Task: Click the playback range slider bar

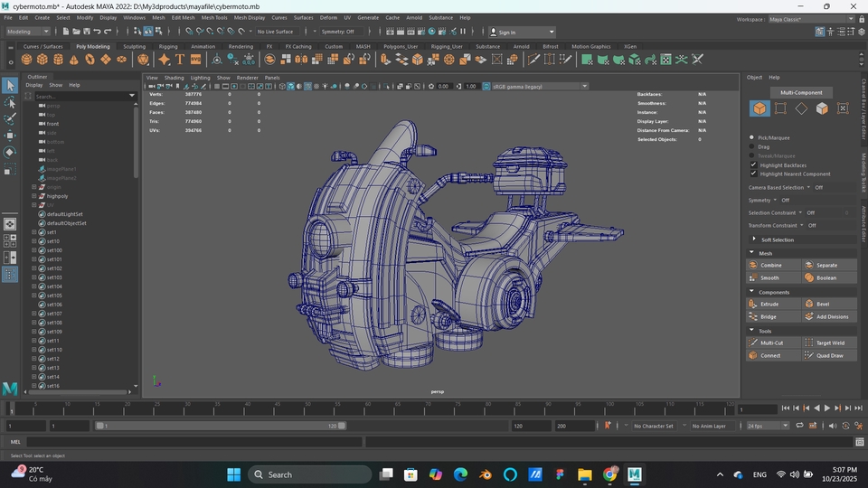Action: [221, 426]
